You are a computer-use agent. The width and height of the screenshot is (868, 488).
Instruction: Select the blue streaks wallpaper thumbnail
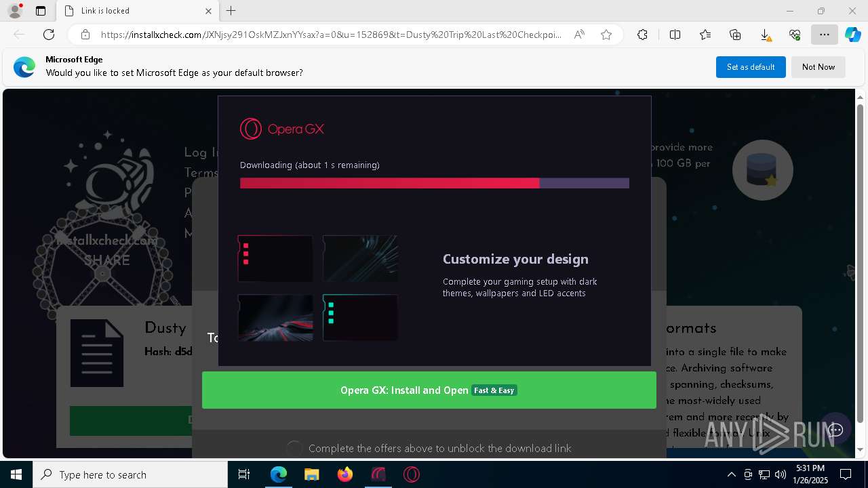point(360,258)
